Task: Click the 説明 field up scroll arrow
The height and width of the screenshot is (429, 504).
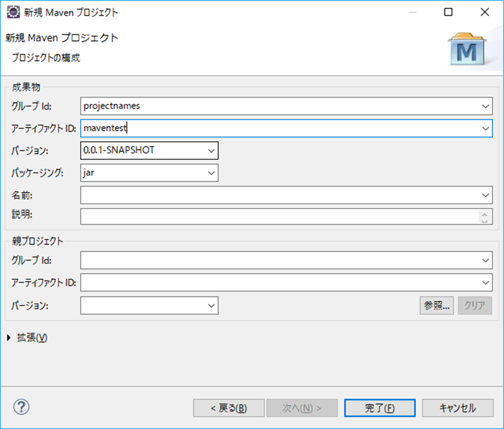Action: click(x=484, y=214)
